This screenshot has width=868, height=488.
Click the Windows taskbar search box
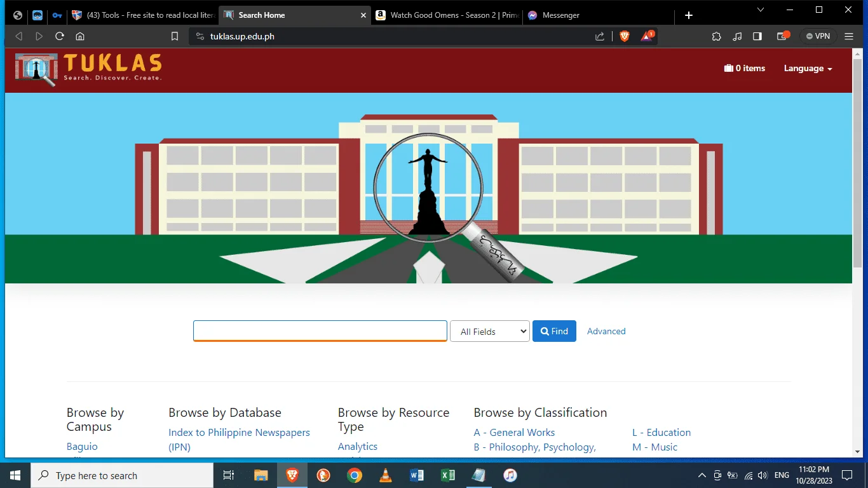click(122, 475)
